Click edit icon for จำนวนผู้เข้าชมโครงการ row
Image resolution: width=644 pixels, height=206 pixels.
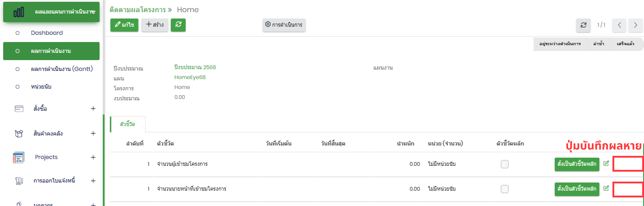tap(606, 163)
